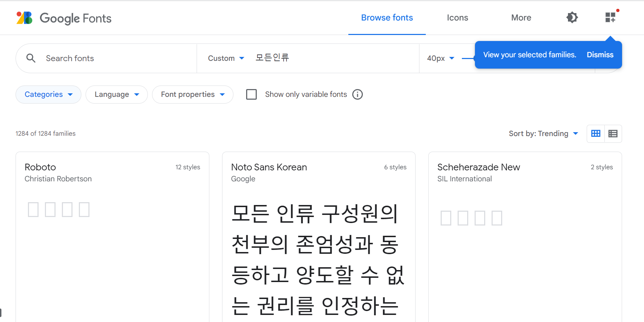
Task: Click the '12 styles' label
Action: click(188, 167)
